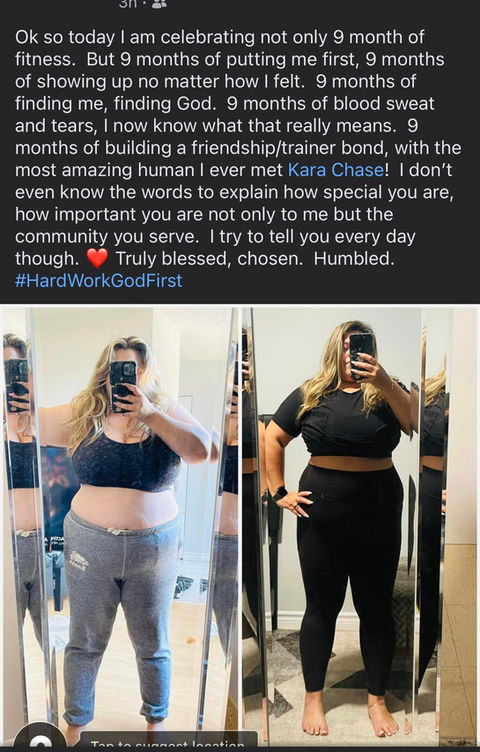Image resolution: width=480 pixels, height=752 pixels.
Task: Click the gray sweatpants logo in left photo
Action: [79, 560]
